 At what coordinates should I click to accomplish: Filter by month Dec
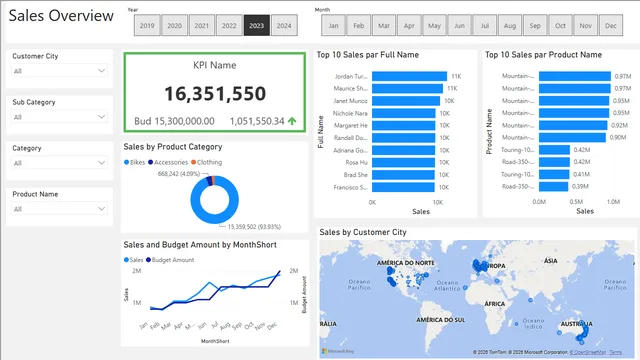(611, 25)
